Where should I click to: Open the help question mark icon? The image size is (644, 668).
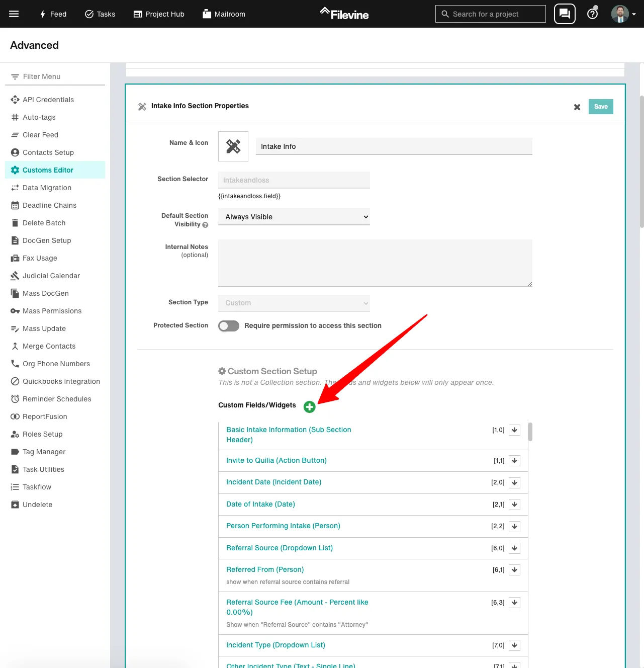point(593,14)
